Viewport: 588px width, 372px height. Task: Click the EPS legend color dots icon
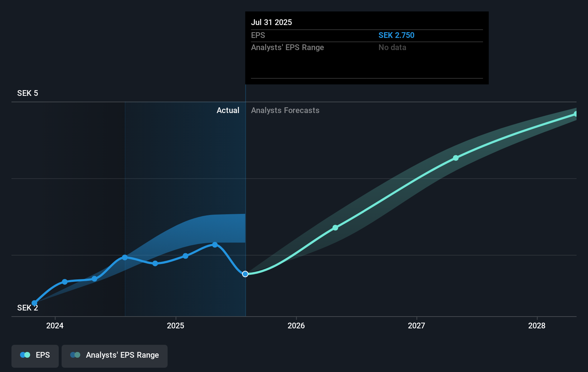(x=25, y=355)
